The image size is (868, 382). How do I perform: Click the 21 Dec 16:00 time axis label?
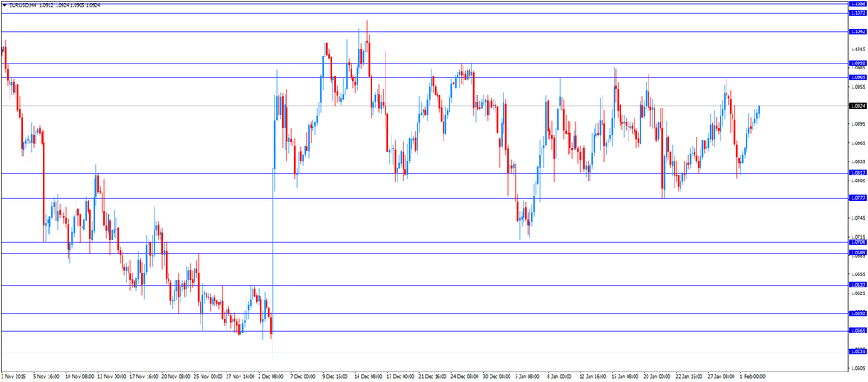point(431,376)
